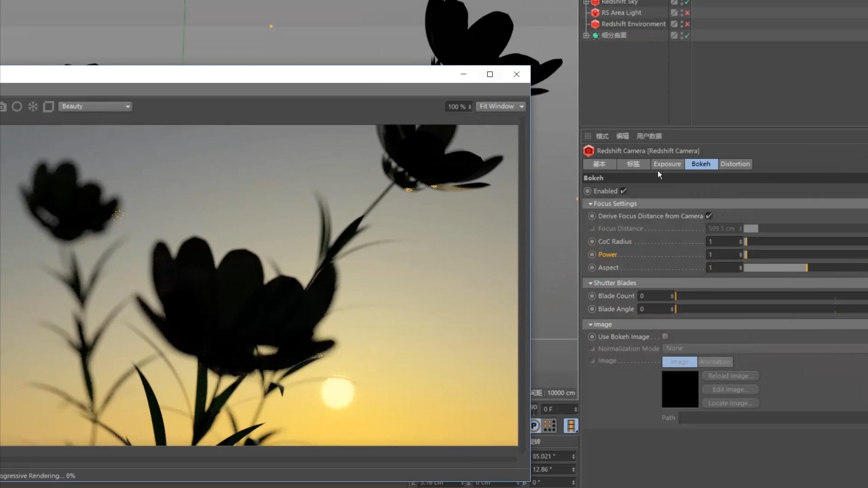
Task: Drag the Aspect value slider
Action: pos(805,268)
